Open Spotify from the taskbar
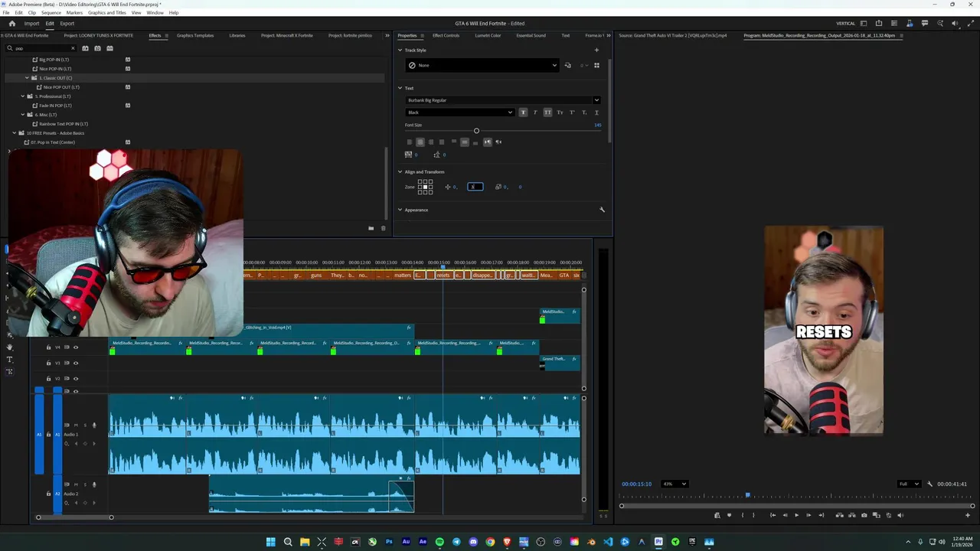The image size is (980, 551). coord(439,542)
